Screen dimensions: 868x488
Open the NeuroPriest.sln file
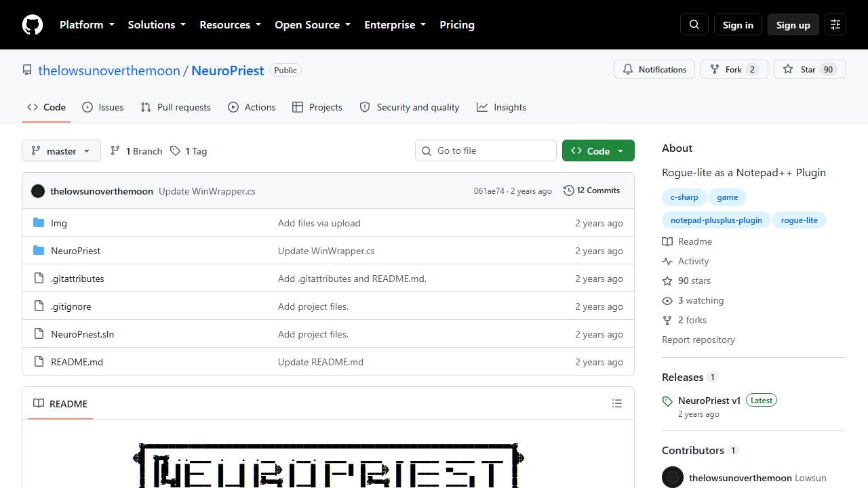[83, 334]
